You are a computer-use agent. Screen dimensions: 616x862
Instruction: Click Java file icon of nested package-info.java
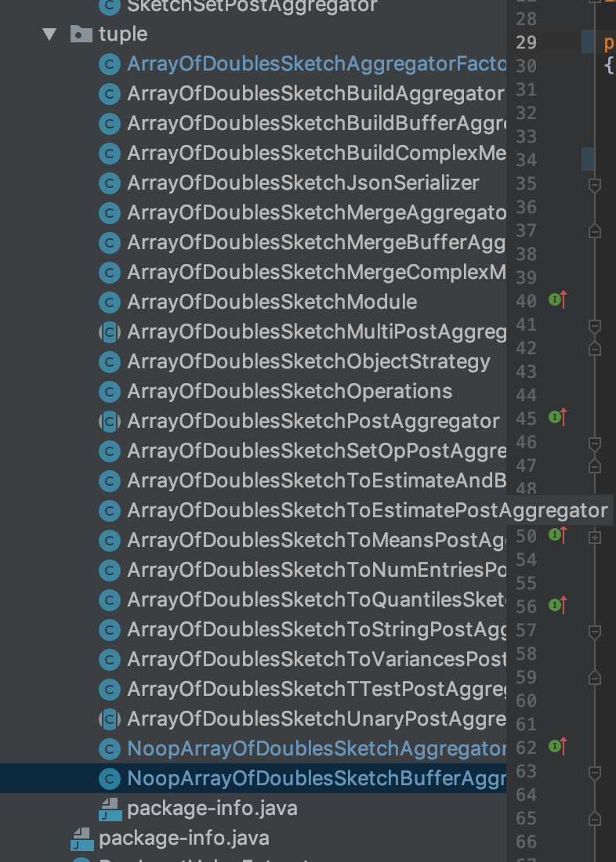click(110, 809)
